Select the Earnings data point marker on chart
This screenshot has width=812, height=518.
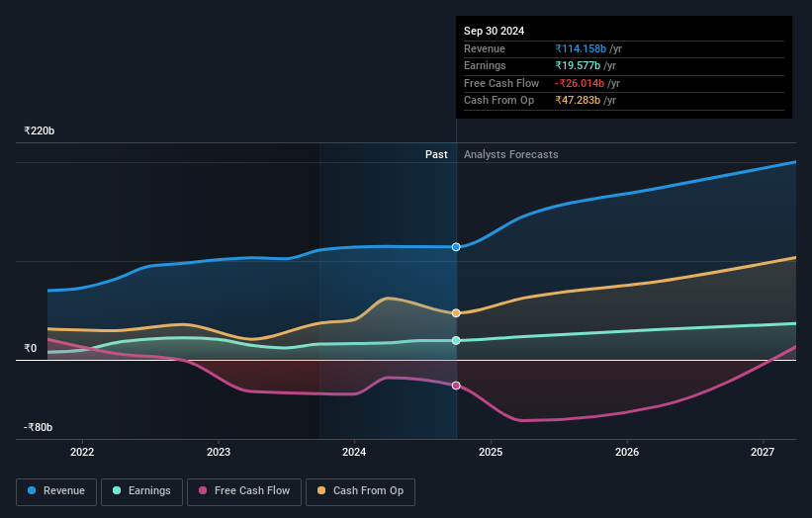click(x=456, y=340)
